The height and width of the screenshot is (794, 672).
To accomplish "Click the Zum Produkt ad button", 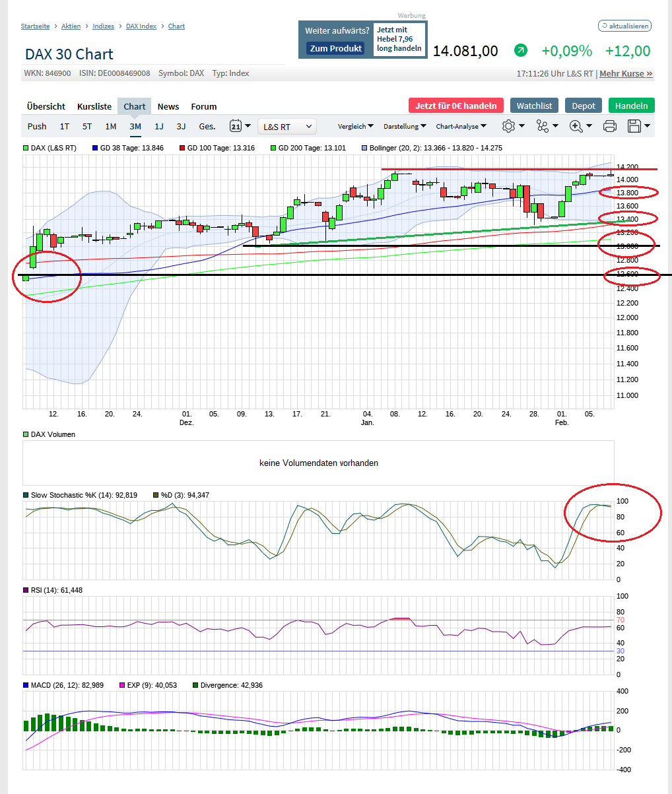I will pos(336,48).
